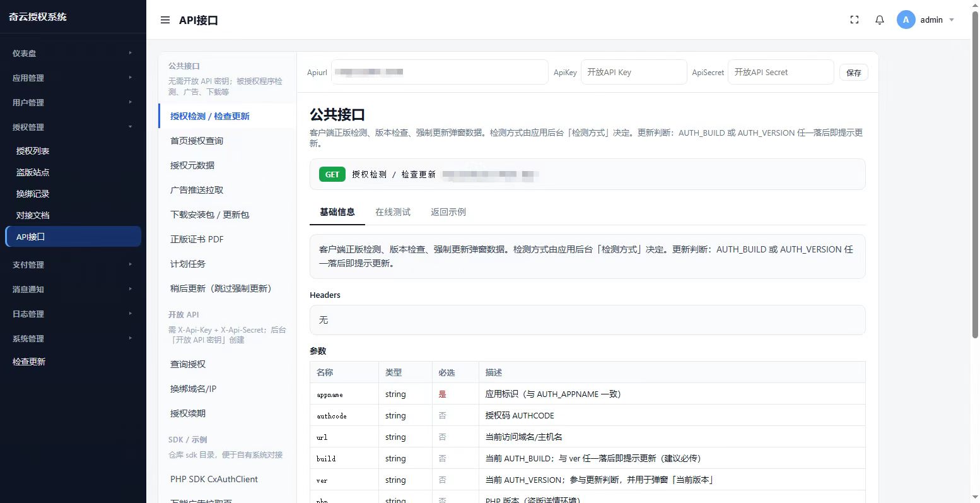Focus the 开放API Key input field

pyautogui.click(x=634, y=72)
